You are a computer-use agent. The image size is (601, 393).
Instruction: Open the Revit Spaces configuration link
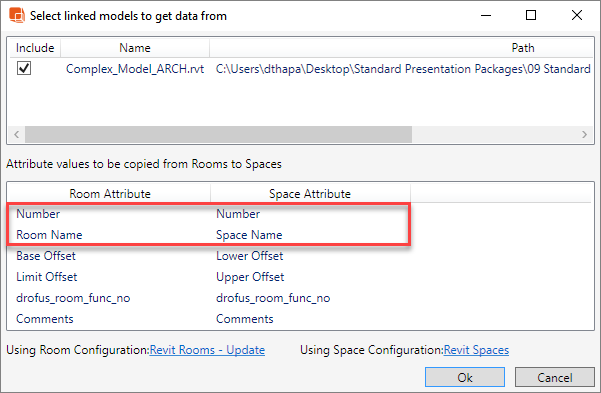pyautogui.click(x=476, y=350)
